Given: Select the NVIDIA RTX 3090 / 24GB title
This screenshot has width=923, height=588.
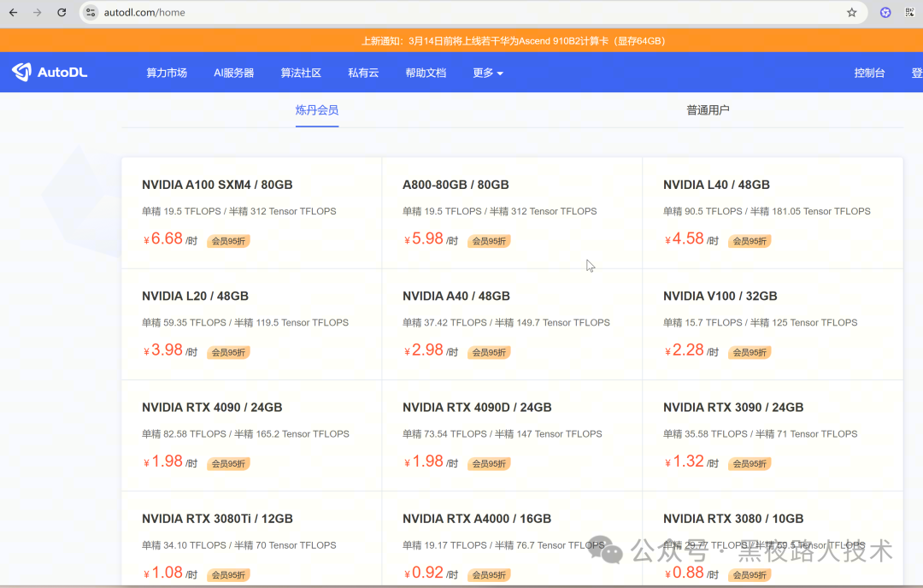Looking at the screenshot, I should pos(733,408).
